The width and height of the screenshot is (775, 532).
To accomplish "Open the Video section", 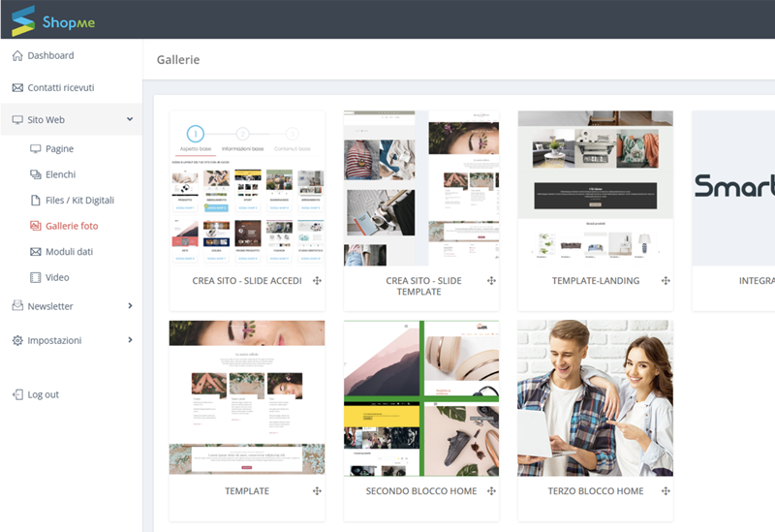I will coord(57,277).
